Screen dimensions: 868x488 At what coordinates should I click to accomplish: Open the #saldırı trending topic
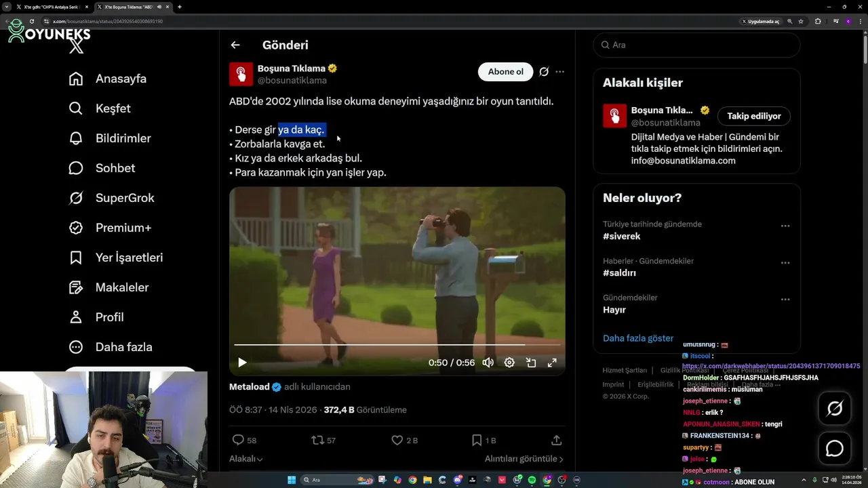click(619, 273)
